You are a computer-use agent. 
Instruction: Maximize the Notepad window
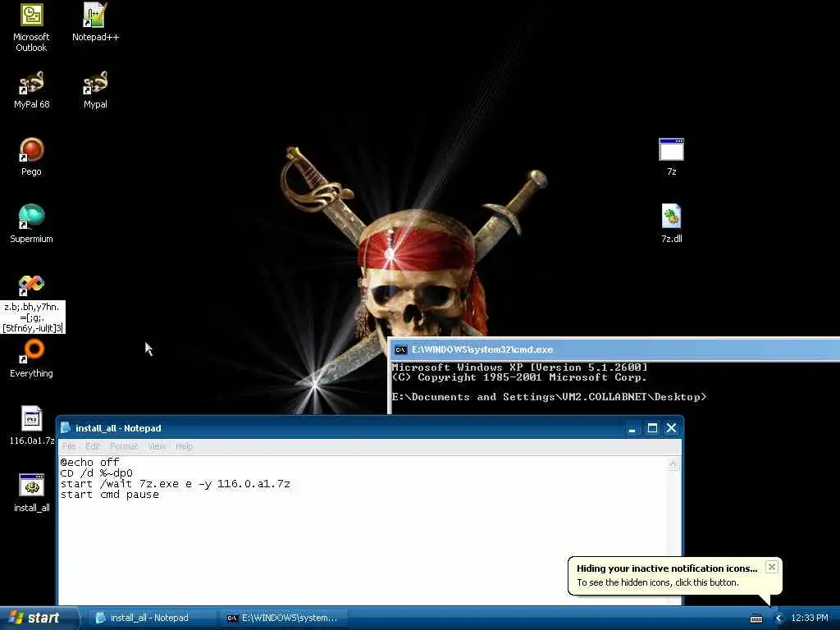point(652,428)
